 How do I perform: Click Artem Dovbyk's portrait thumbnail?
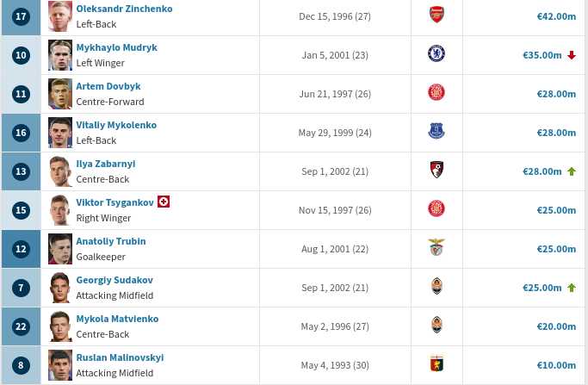60,93
